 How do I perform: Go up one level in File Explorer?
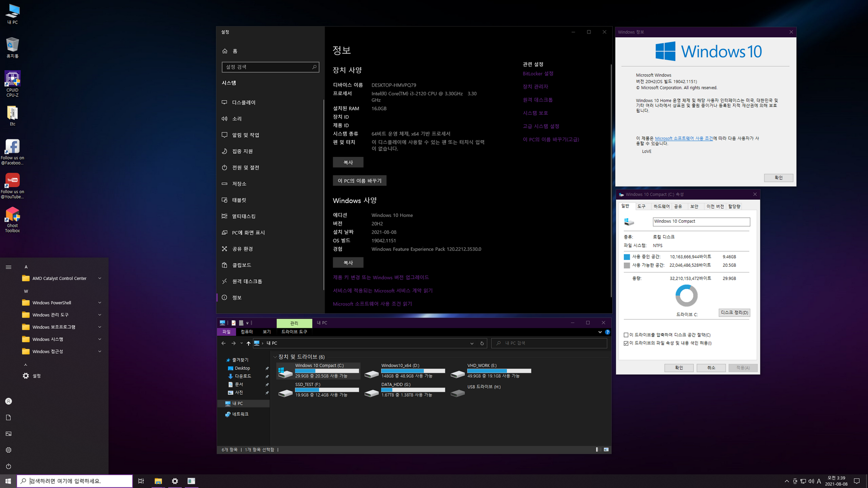click(248, 343)
